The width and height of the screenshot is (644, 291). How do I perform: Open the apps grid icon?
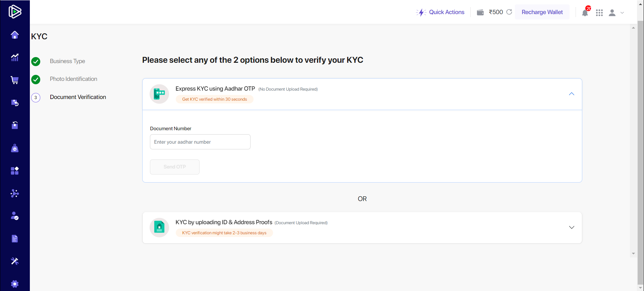tap(599, 13)
